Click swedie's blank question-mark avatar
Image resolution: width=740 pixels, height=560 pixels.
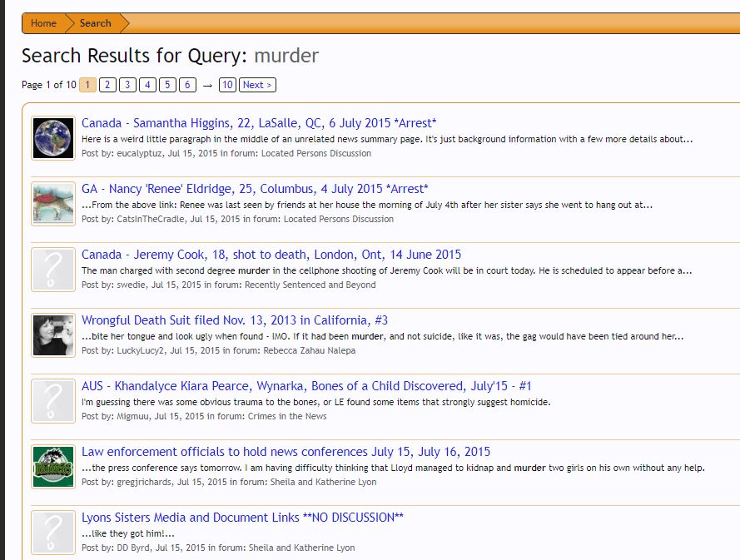click(x=53, y=270)
